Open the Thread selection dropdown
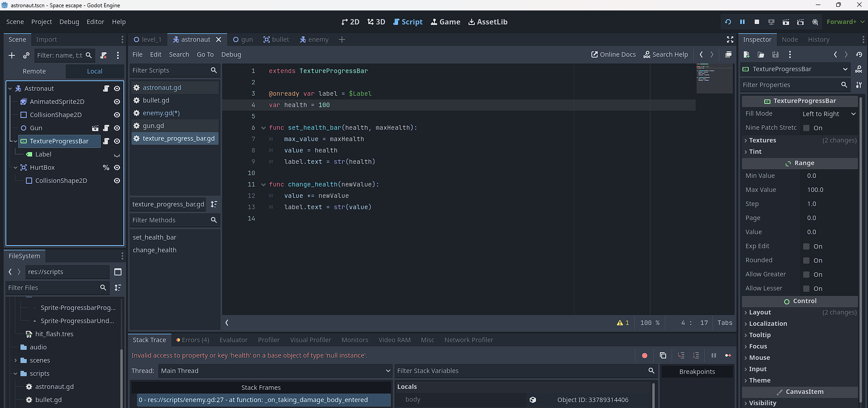Screen dimensions: 868x408 coord(274,371)
